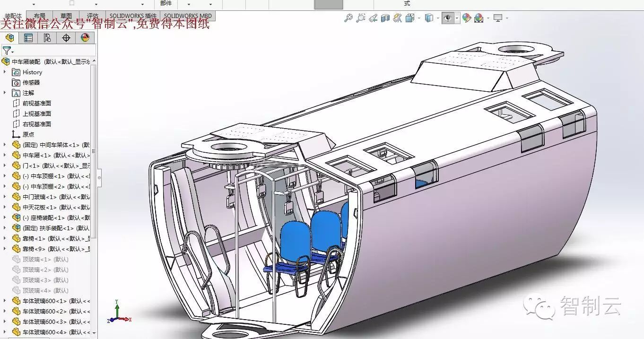Image resolution: width=644 pixels, height=339 pixels.
Task: Switch to the DimXpertManager crosshair tab
Action: click(66, 38)
